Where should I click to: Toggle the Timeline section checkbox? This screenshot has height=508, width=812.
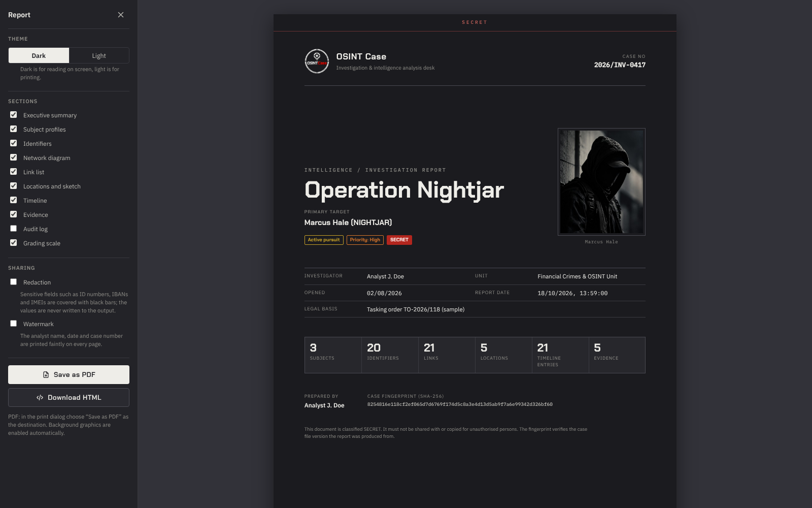pyautogui.click(x=14, y=200)
